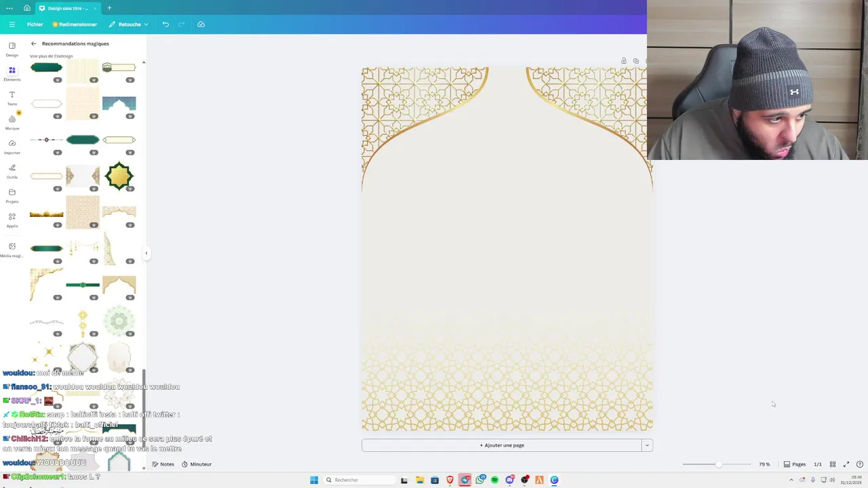868x488 pixels.
Task: Select the gold arch frame element
Action: tap(119, 285)
